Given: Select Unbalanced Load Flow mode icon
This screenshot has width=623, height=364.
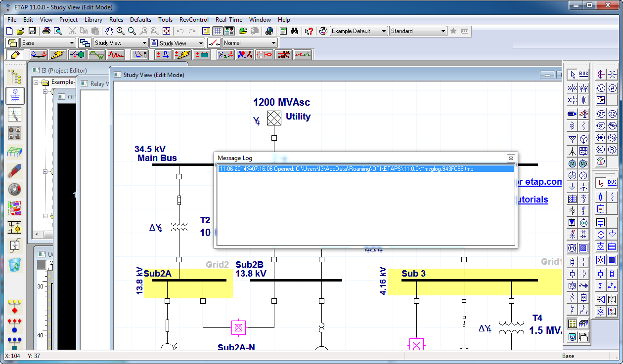Looking at the screenshot, I should tap(226, 55).
